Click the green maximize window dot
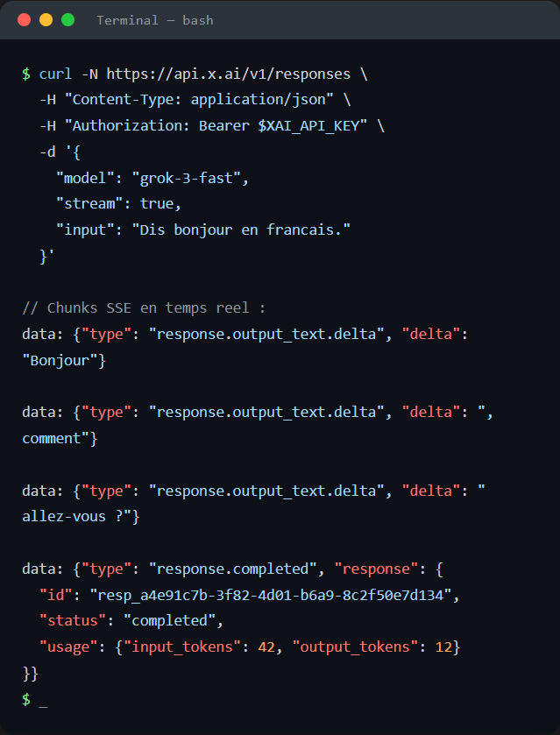Image resolution: width=560 pixels, height=735 pixels. (x=68, y=19)
